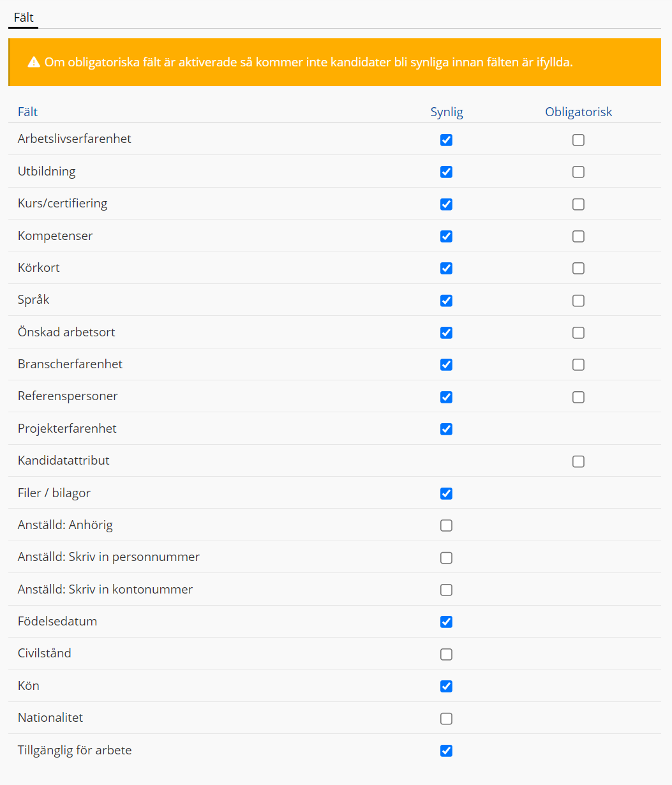Image resolution: width=672 pixels, height=785 pixels.
Task: Uncheck Synlig for Arbetslivserfarenhet
Action: click(x=446, y=140)
